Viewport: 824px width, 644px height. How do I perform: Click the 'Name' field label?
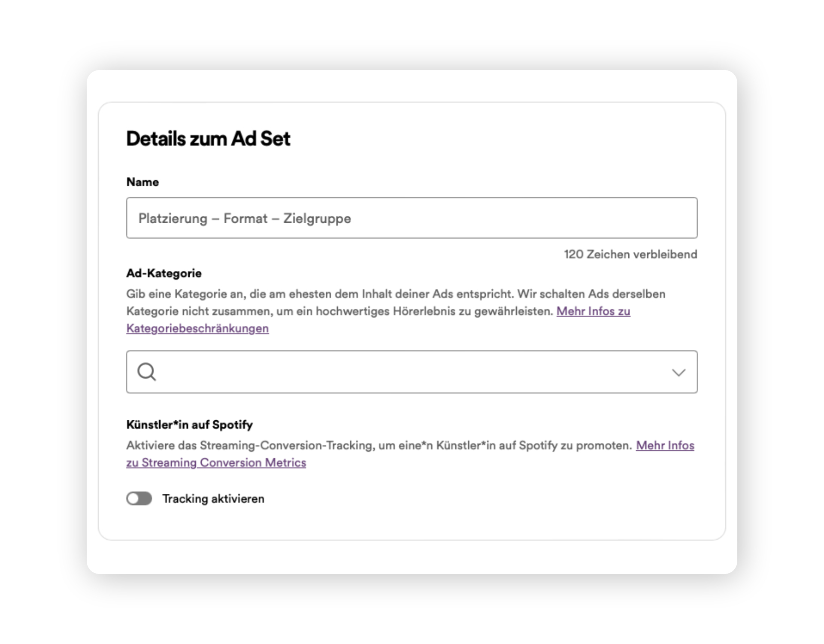(142, 182)
